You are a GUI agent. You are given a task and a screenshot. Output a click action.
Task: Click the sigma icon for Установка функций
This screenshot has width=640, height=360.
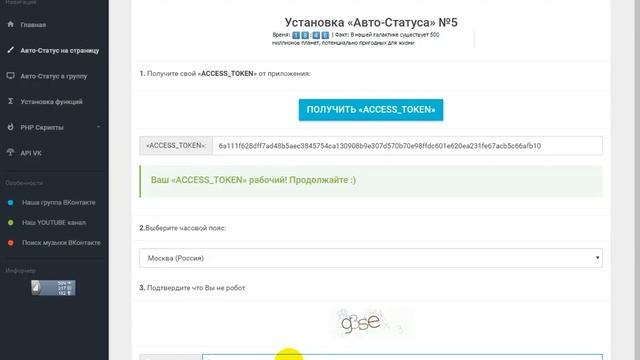click(x=11, y=101)
